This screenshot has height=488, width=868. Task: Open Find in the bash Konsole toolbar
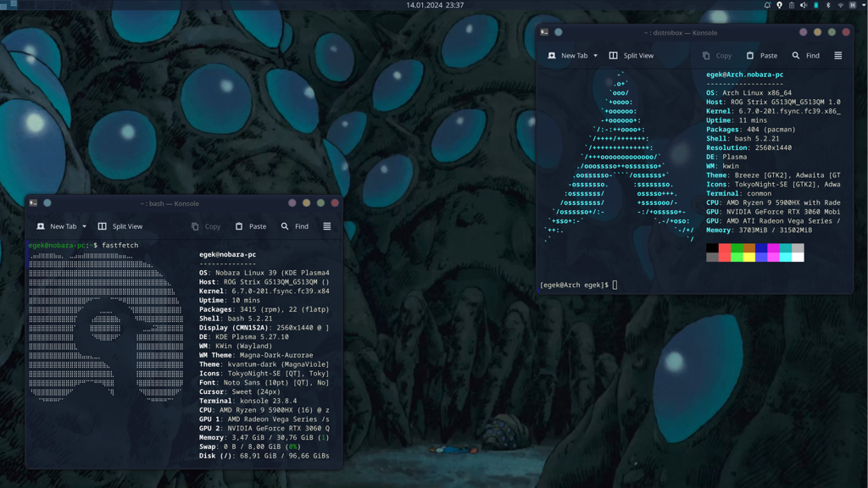click(295, 226)
